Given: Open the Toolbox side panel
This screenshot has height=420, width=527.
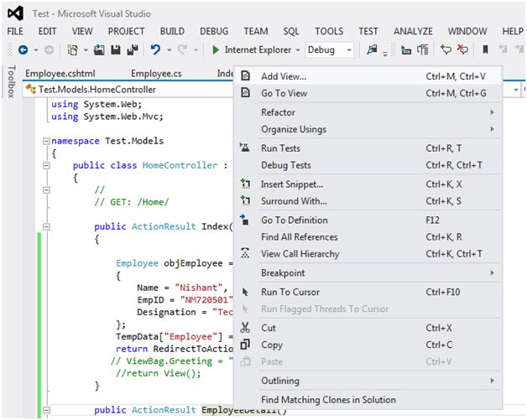Looking at the screenshot, I should click(11, 82).
